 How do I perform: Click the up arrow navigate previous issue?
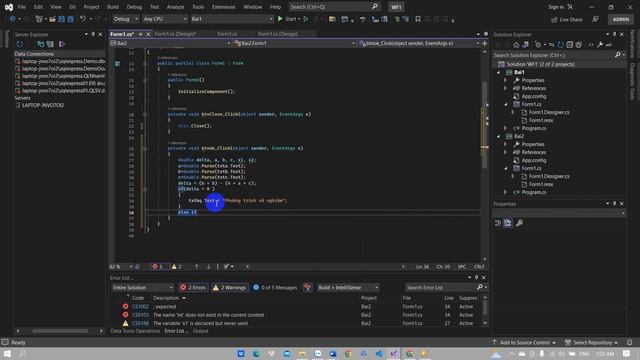coord(196,267)
